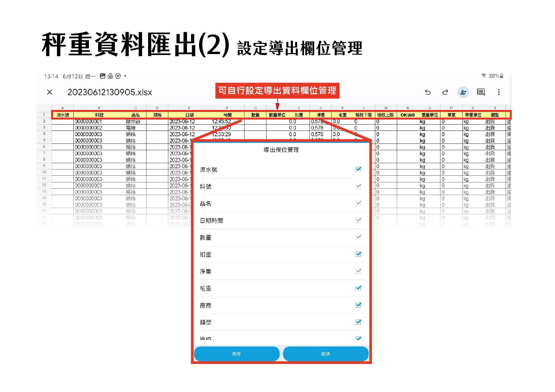
Task: Toggle the 日期時間 export checkbox
Action: (x=358, y=220)
